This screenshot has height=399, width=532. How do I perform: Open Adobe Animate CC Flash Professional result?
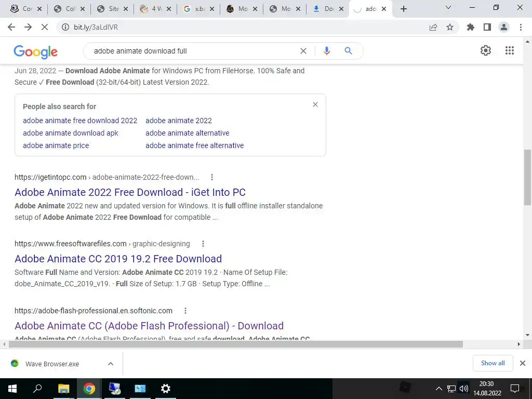pyautogui.click(x=149, y=326)
